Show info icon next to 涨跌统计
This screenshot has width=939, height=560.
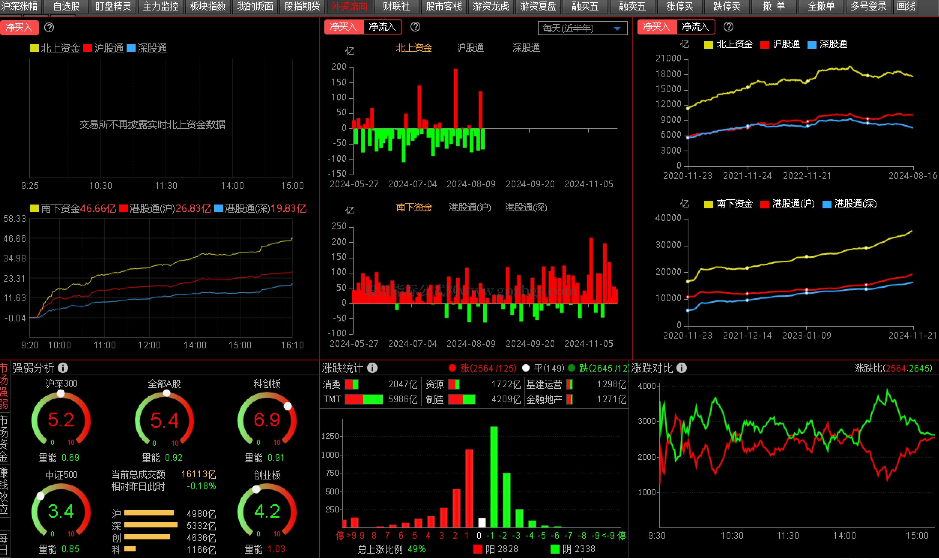tap(372, 367)
